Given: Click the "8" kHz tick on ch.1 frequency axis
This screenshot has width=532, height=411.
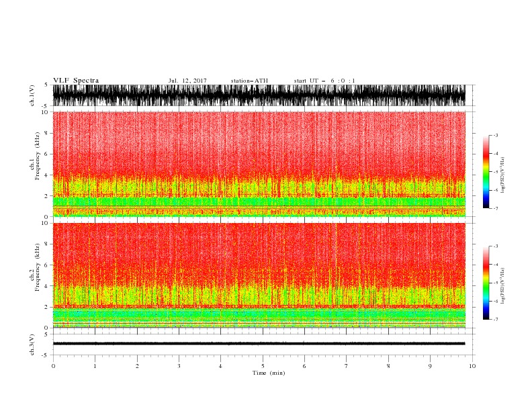Looking at the screenshot, I should (x=47, y=133).
